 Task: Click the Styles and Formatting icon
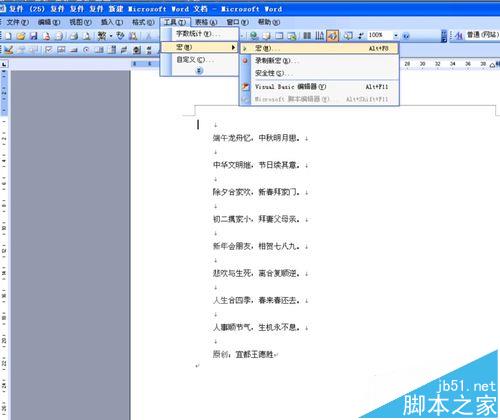coord(459,35)
